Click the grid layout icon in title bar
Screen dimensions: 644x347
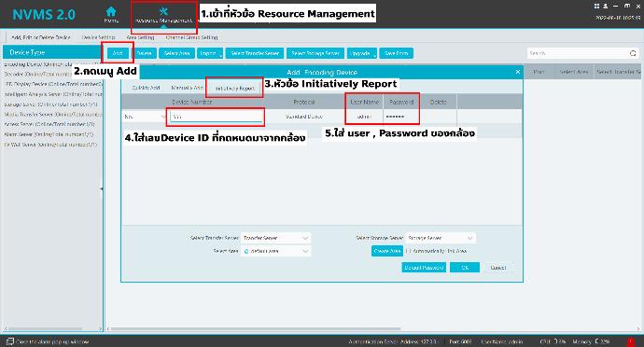[596, 6]
